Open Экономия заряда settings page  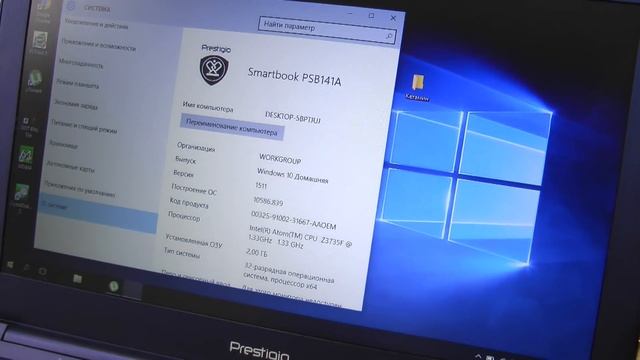click(x=76, y=104)
